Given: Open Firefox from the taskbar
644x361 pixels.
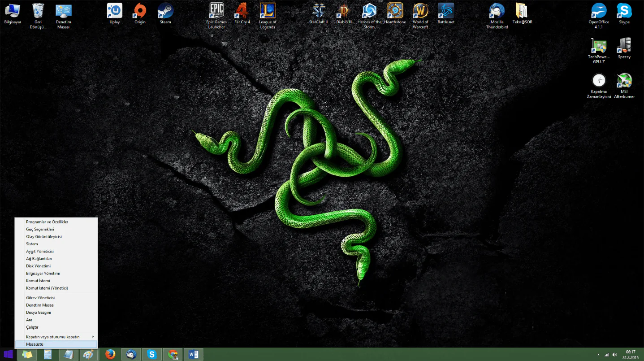Looking at the screenshot, I should pyautogui.click(x=110, y=354).
